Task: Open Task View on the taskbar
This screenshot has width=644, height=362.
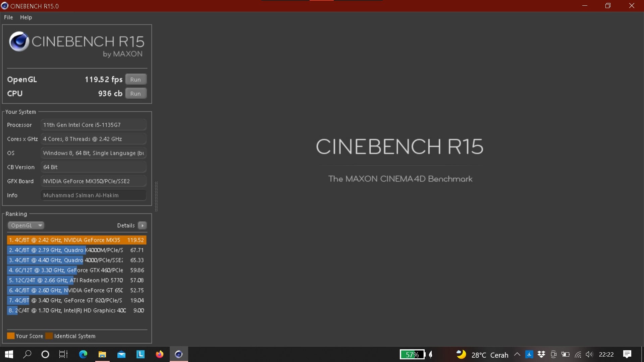Action: (x=63, y=354)
